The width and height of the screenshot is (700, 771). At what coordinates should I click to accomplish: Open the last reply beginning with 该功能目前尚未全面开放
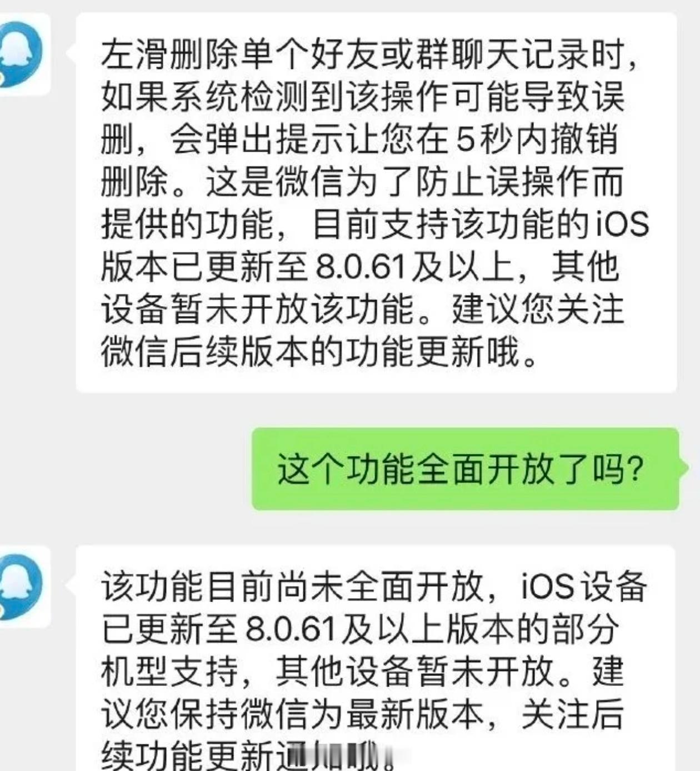(376, 658)
